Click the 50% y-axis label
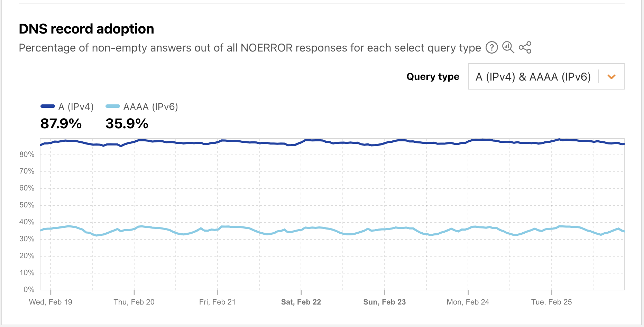Image resolution: width=644 pixels, height=327 pixels. 27,205
